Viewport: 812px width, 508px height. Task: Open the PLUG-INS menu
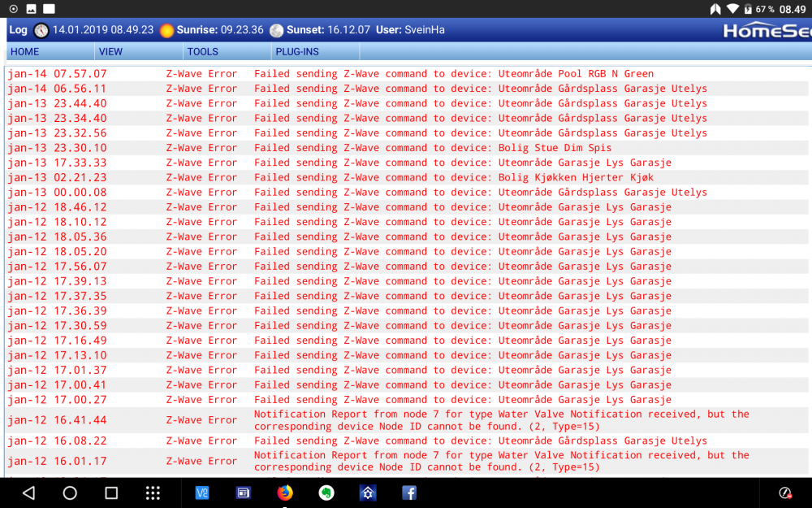[x=296, y=51]
